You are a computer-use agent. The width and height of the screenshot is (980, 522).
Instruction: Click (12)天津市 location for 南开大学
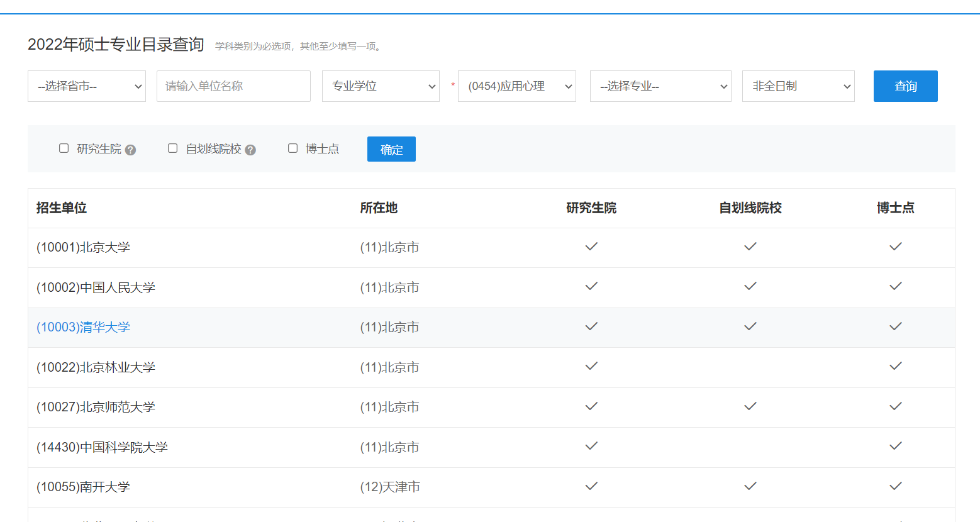click(390, 487)
